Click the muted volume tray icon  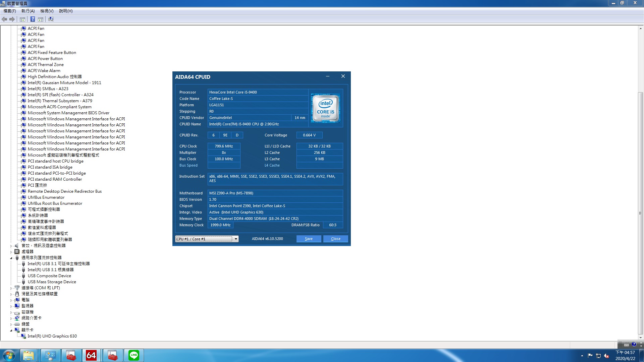(606, 356)
